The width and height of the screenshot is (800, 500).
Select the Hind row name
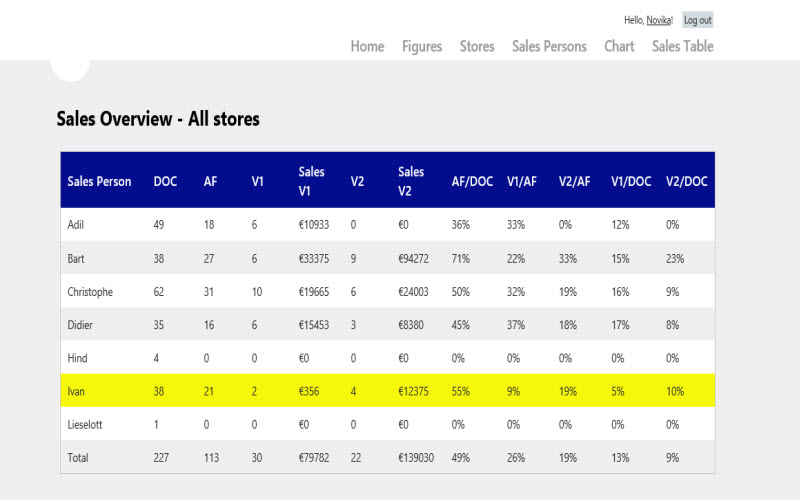click(x=77, y=358)
